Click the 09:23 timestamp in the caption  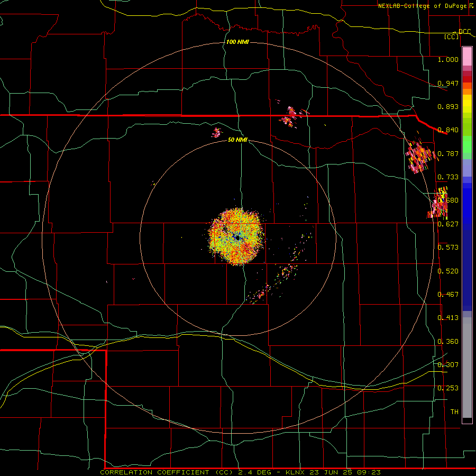369,472
